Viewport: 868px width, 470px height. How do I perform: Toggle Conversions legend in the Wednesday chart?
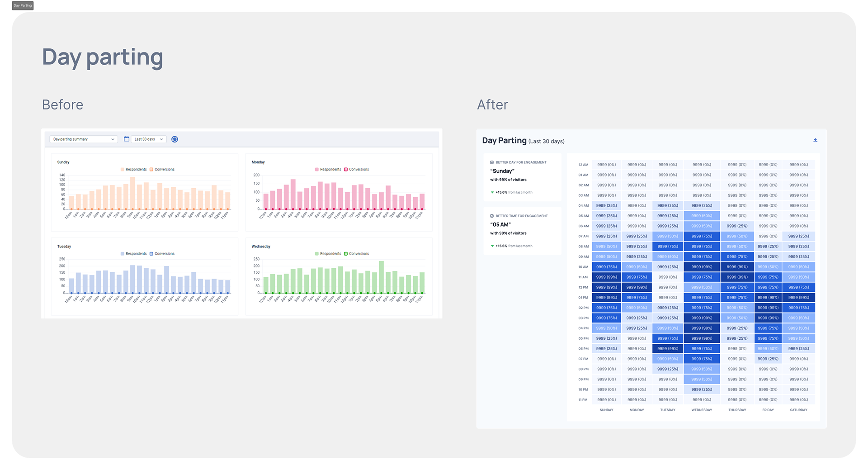click(357, 254)
